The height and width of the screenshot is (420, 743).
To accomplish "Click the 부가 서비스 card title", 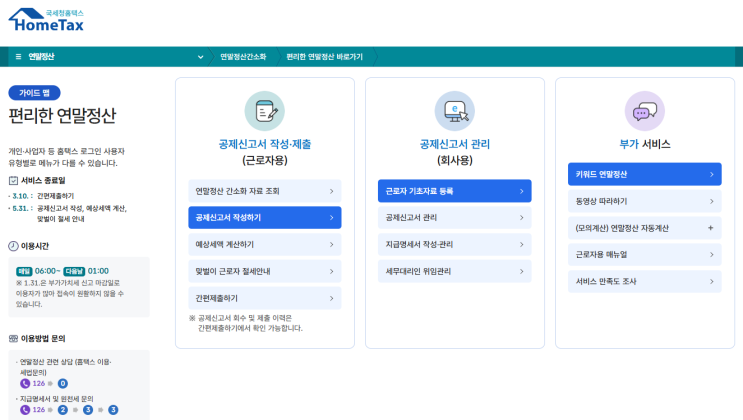I will pyautogui.click(x=645, y=144).
